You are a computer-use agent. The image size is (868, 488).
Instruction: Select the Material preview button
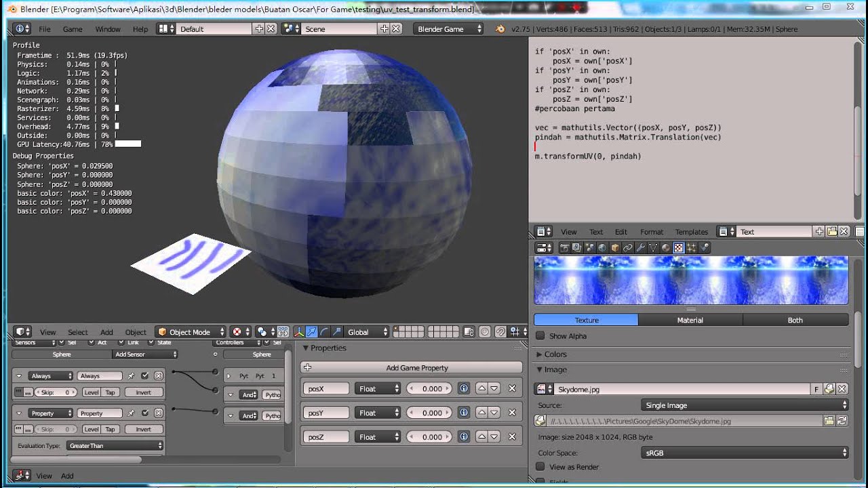(690, 320)
